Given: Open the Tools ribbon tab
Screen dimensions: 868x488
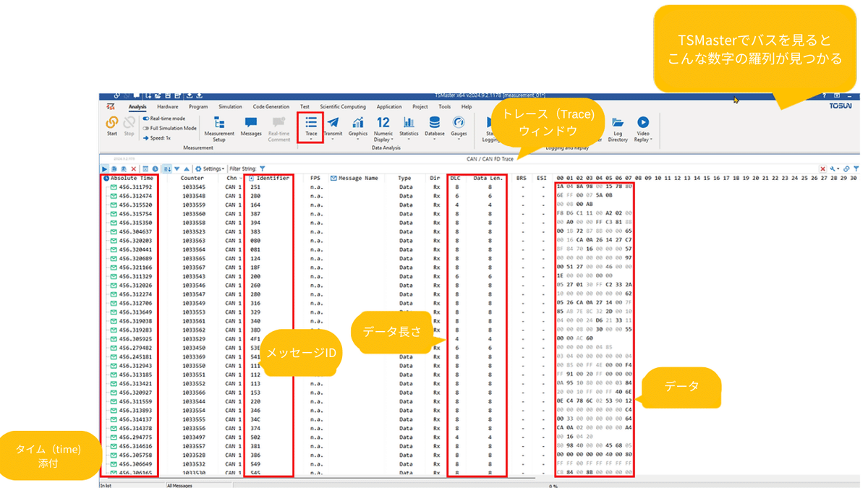Looking at the screenshot, I should click(444, 106).
